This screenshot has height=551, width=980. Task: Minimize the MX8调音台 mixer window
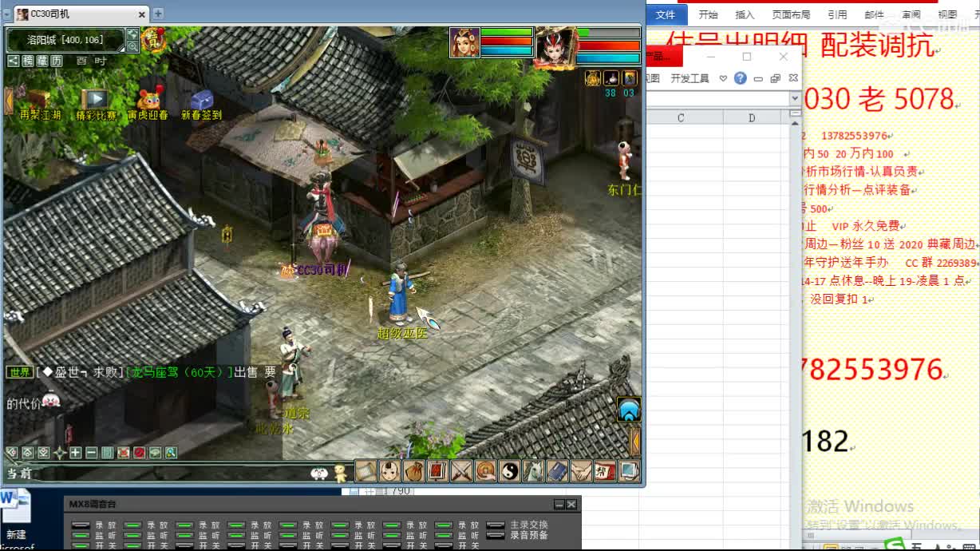559,504
